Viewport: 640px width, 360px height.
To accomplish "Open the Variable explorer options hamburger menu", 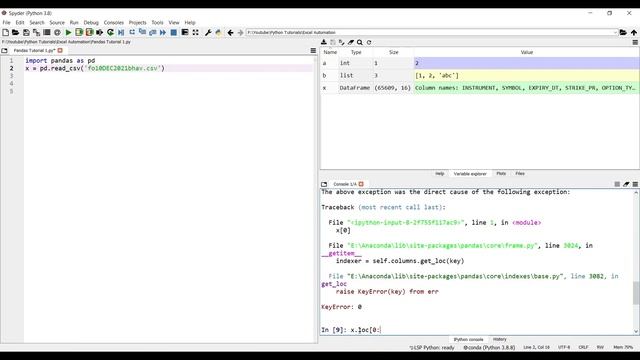I will pyautogui.click(x=635, y=42).
